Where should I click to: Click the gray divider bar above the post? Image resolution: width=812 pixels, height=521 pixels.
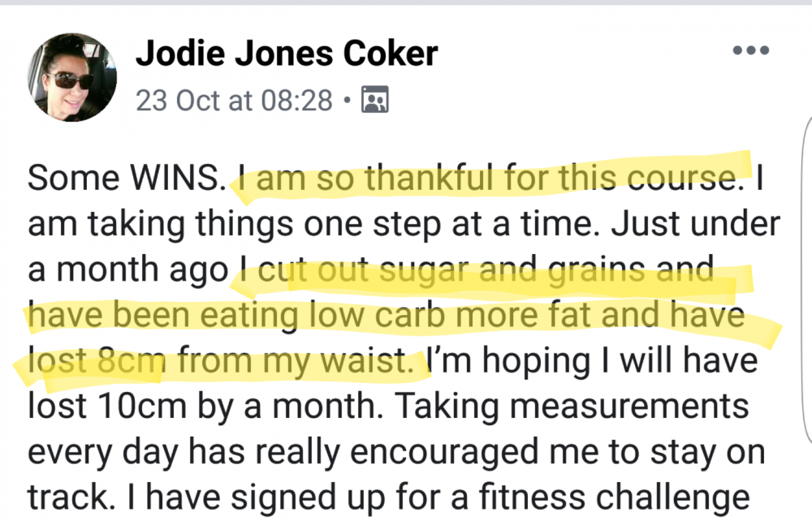tap(406, 2)
